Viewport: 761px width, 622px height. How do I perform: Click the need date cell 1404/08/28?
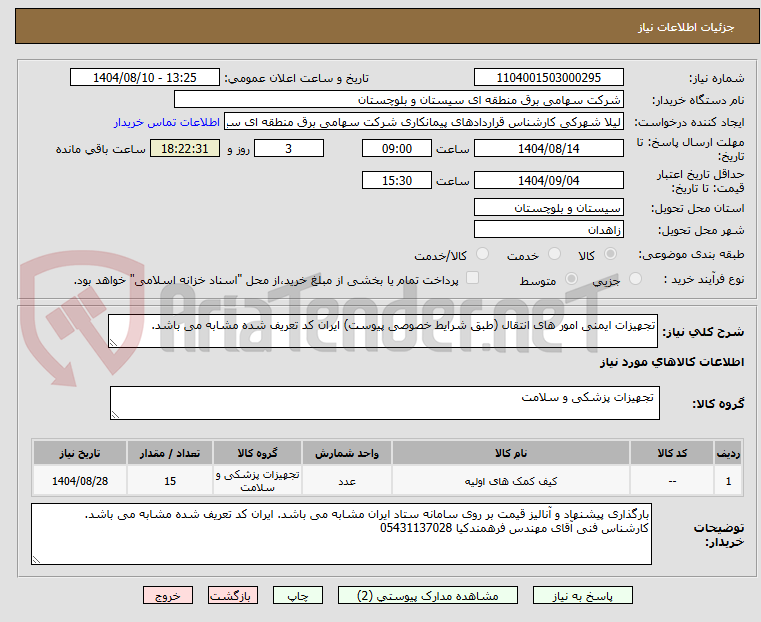(x=80, y=481)
